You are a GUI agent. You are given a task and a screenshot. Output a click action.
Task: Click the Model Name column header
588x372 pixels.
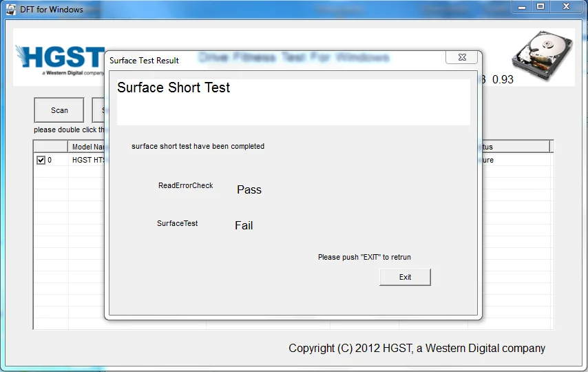pos(87,147)
